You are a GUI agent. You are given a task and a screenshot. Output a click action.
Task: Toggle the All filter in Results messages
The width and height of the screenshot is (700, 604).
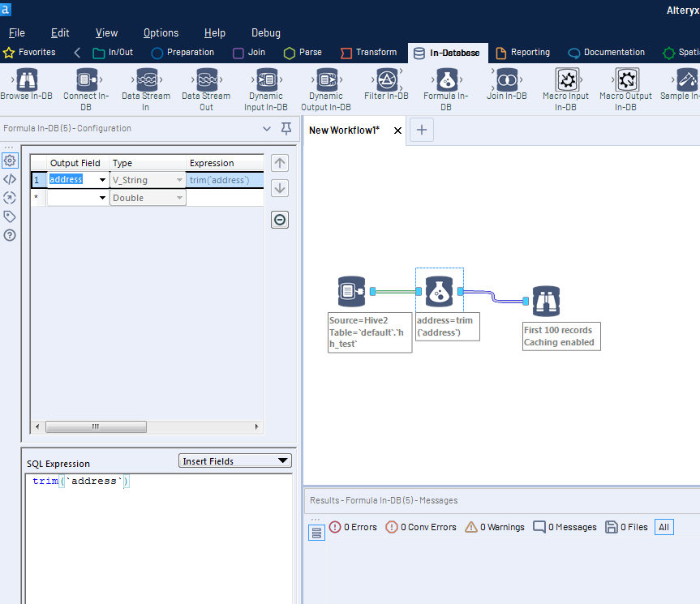click(x=663, y=527)
